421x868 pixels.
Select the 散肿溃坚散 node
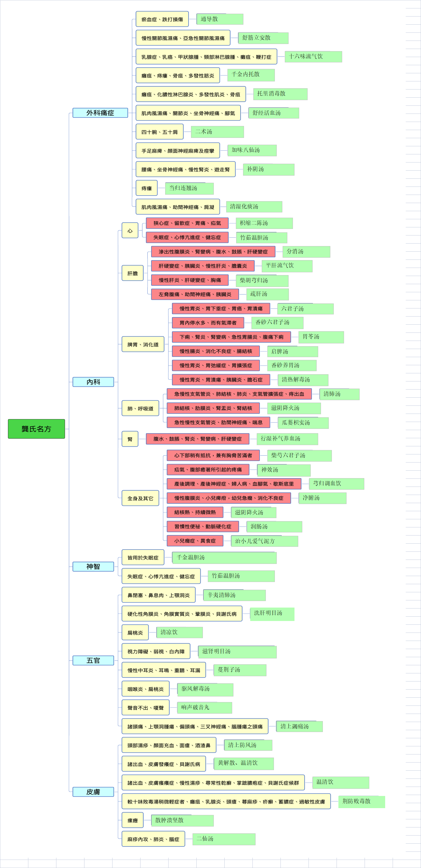(182, 821)
